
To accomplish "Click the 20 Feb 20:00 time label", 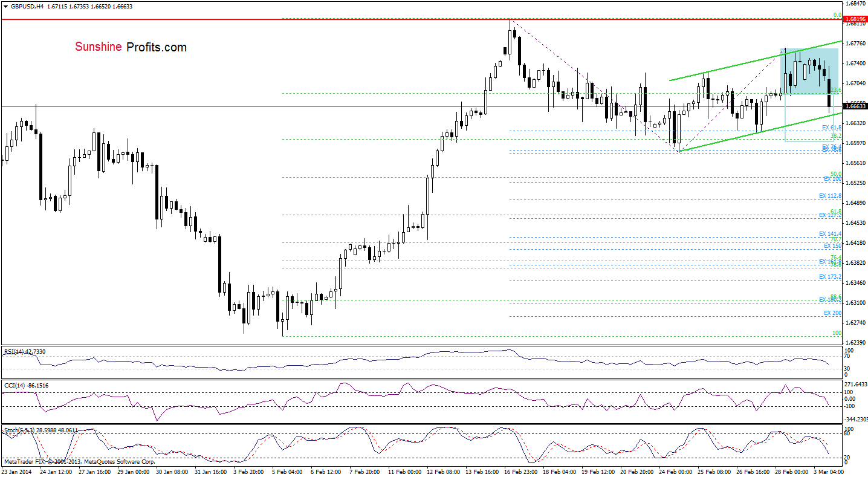I will click(638, 472).
